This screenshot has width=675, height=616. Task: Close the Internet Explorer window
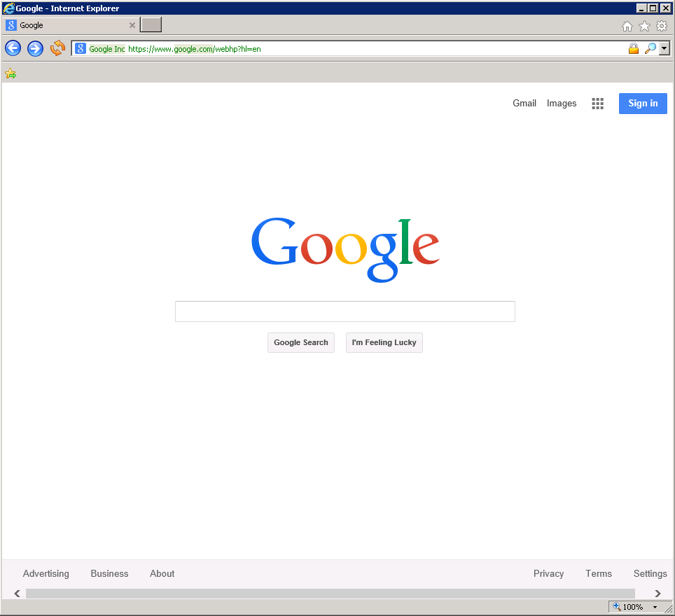point(665,8)
